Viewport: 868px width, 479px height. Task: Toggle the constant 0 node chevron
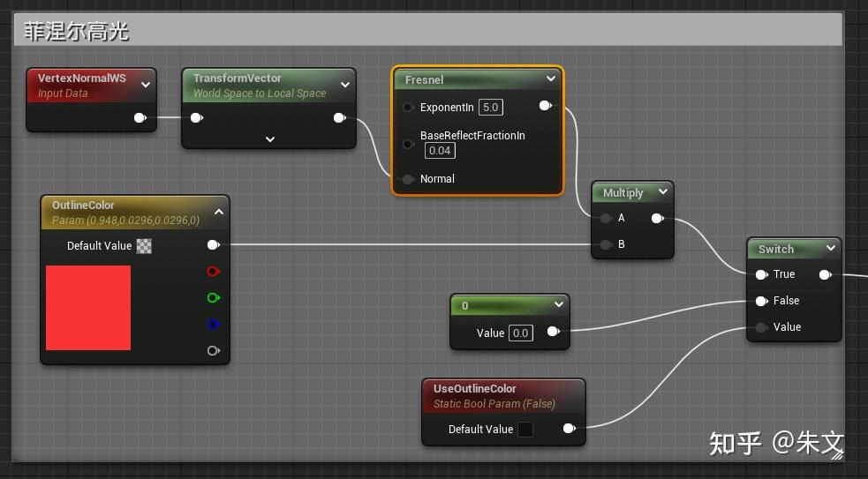(559, 304)
